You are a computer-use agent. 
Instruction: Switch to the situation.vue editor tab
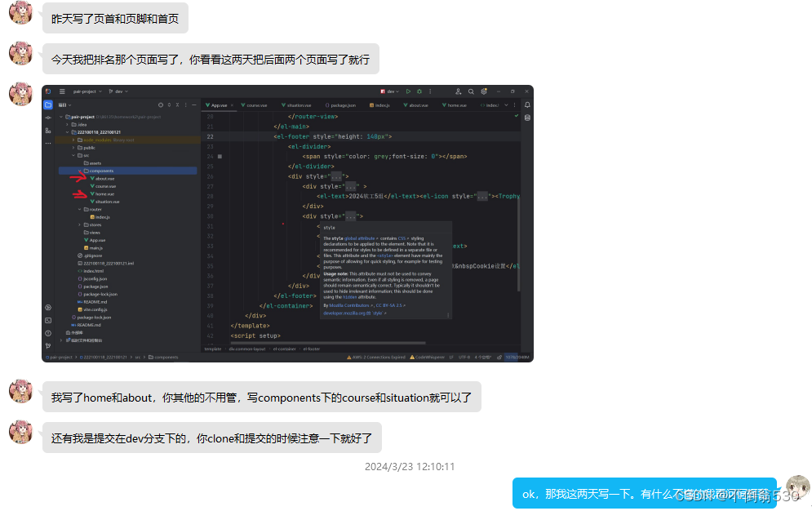click(296, 105)
